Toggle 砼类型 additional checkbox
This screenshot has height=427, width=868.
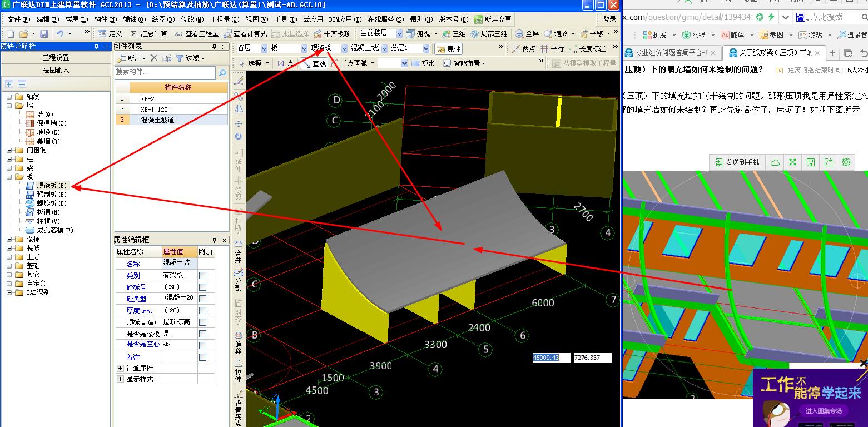click(x=203, y=299)
